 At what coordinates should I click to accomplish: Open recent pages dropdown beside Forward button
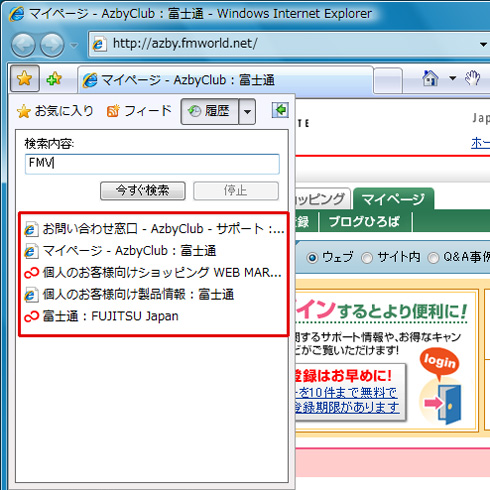[74, 45]
